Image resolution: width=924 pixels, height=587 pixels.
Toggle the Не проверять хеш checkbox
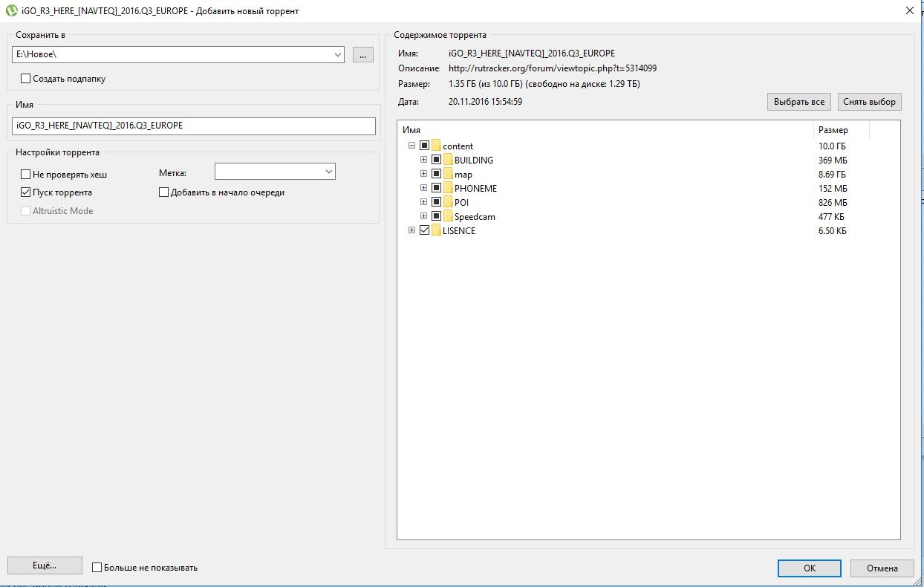[26, 175]
